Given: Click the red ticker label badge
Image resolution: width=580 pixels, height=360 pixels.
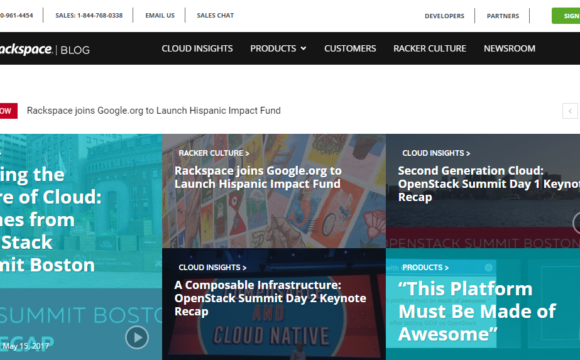Looking at the screenshot, I should coord(8,111).
